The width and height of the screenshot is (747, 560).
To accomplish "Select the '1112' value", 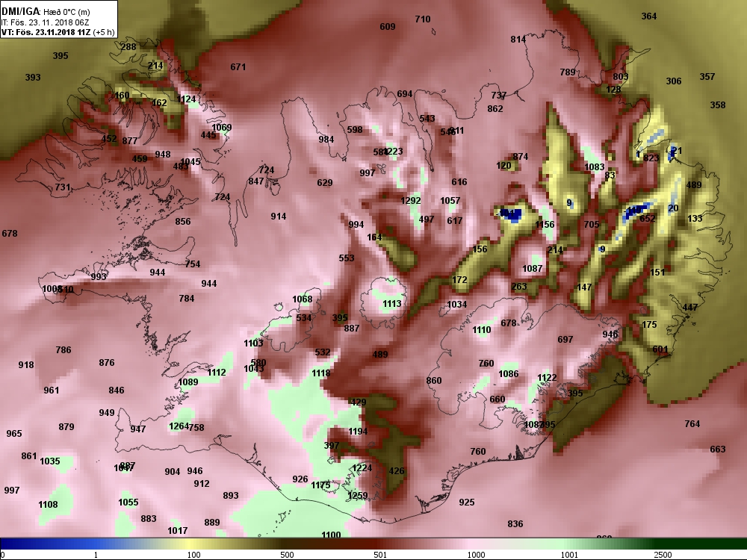I will pyautogui.click(x=217, y=372).
